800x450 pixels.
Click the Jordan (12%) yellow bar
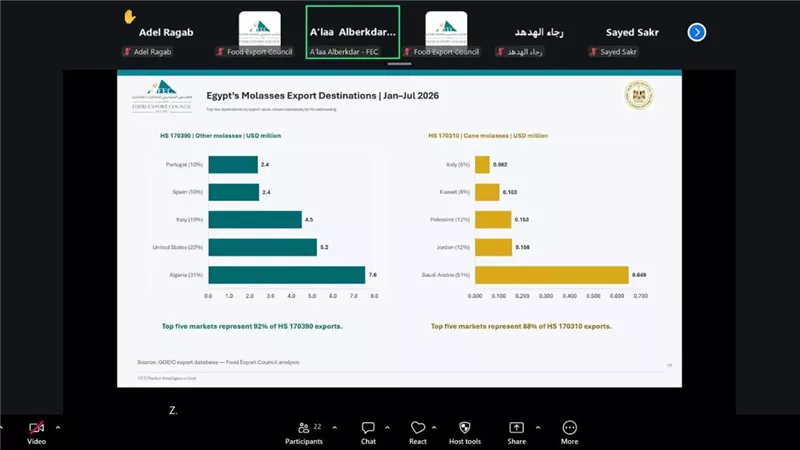point(493,247)
